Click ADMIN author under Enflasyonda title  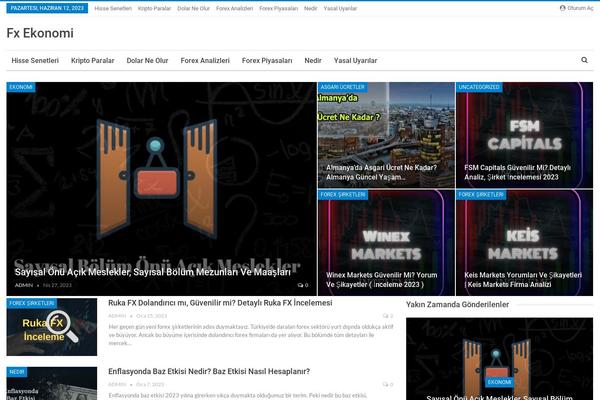point(117,384)
